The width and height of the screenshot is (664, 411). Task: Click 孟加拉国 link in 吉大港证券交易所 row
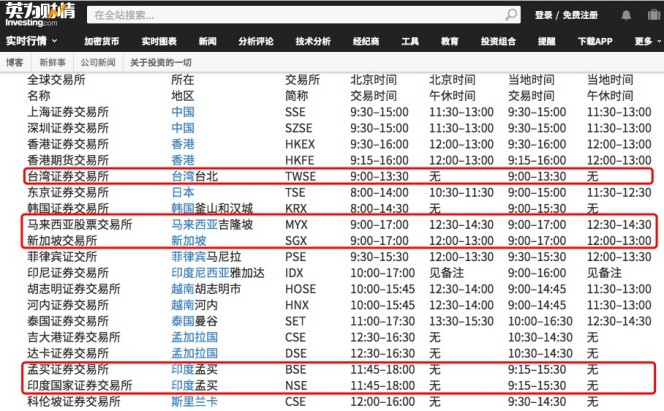point(194,337)
